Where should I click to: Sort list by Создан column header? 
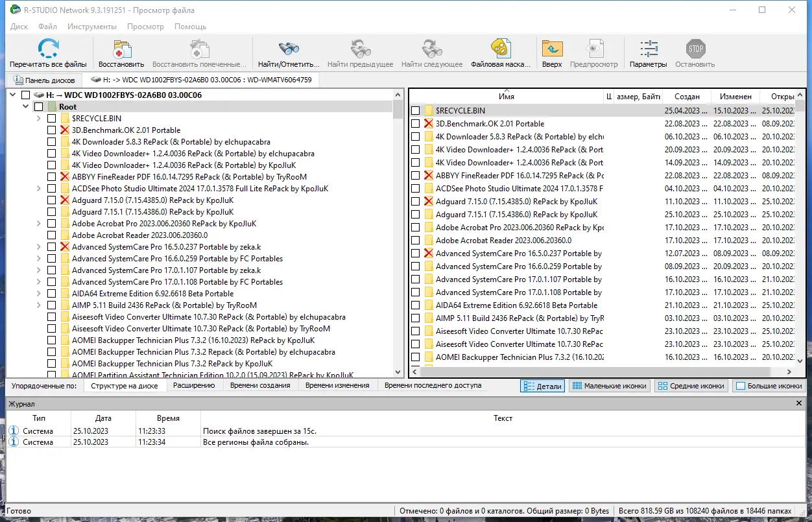[686, 97]
